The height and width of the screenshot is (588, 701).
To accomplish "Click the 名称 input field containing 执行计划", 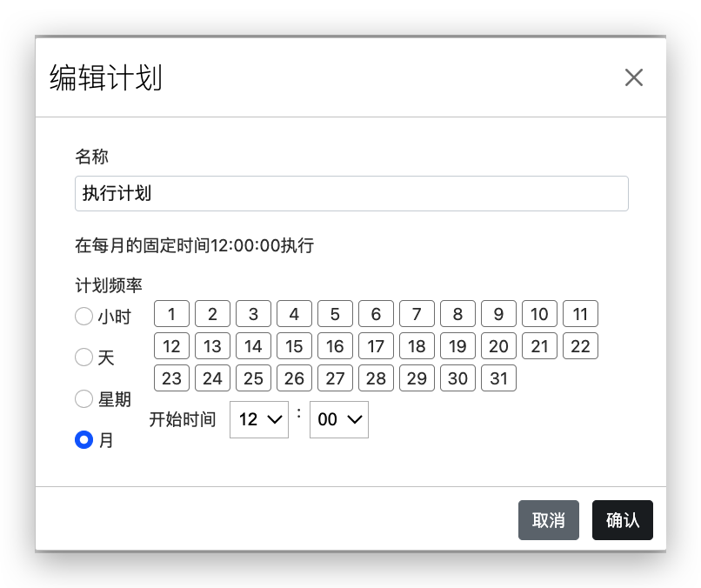I will tap(351, 194).
